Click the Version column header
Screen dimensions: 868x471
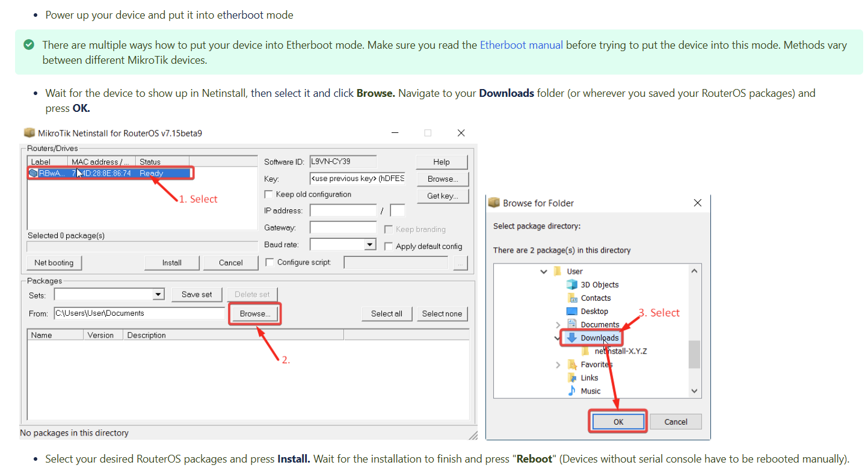point(103,335)
